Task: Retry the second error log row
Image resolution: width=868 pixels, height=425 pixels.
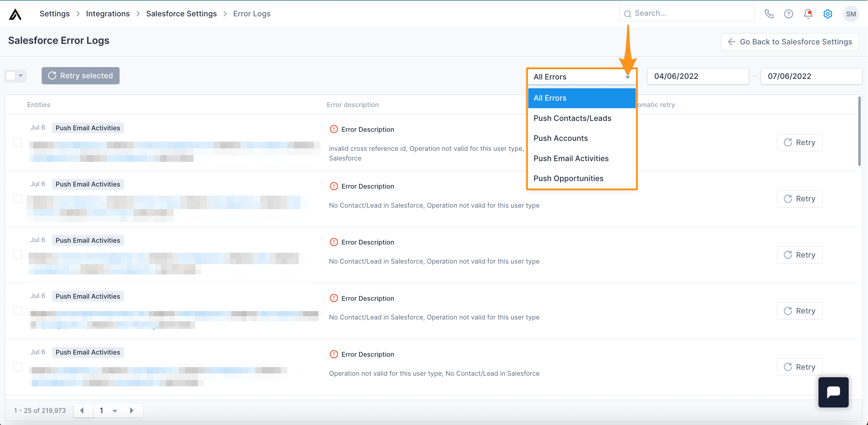Action: coord(799,199)
